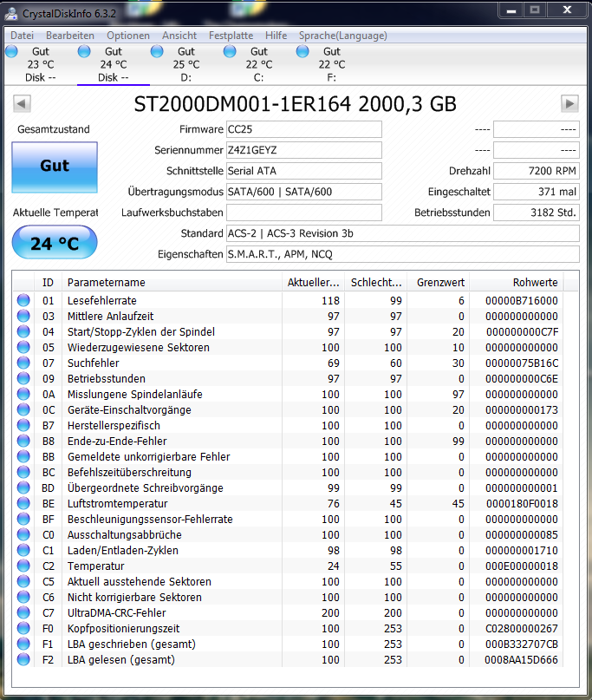
Task: Click status orb for Luftstromtemperatur row
Action: coord(23,503)
